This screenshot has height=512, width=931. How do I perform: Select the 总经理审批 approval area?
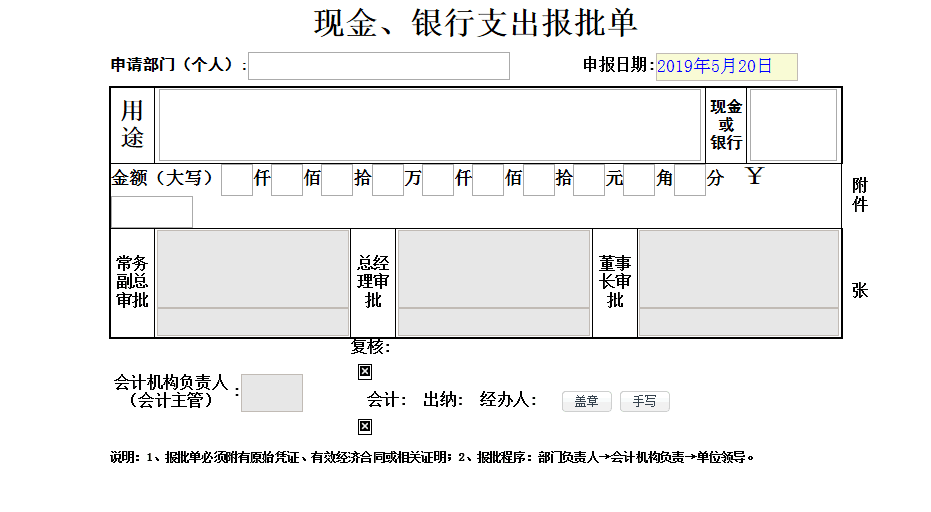point(494,269)
